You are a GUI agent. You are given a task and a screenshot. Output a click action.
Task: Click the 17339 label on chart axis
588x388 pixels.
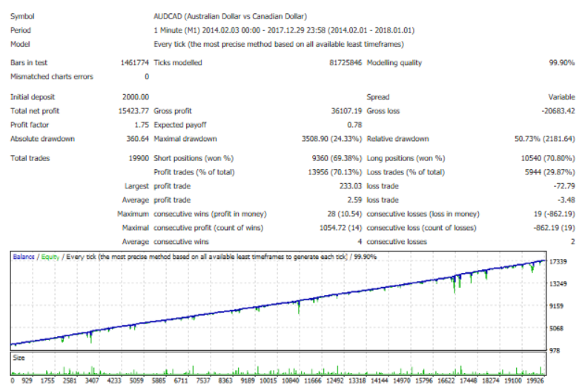coord(558,262)
